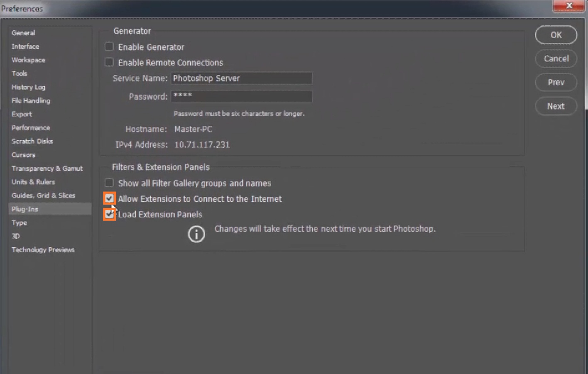588x374 pixels.
Task: Open the Performance preferences category
Action: 31,128
